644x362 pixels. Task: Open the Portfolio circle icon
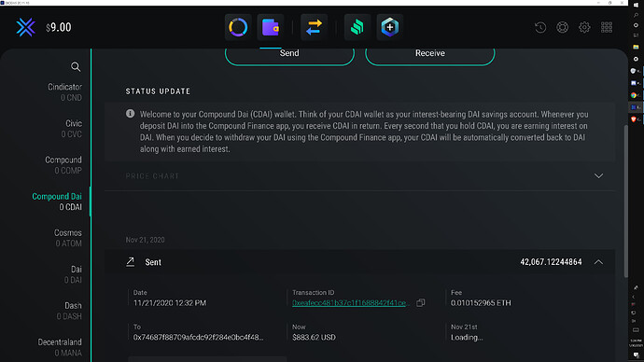coord(238,27)
